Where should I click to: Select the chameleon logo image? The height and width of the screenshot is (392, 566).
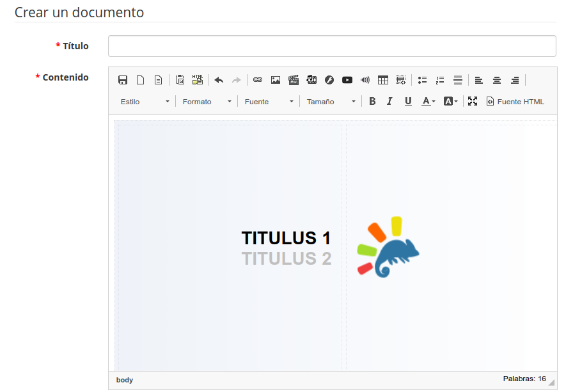tap(388, 247)
